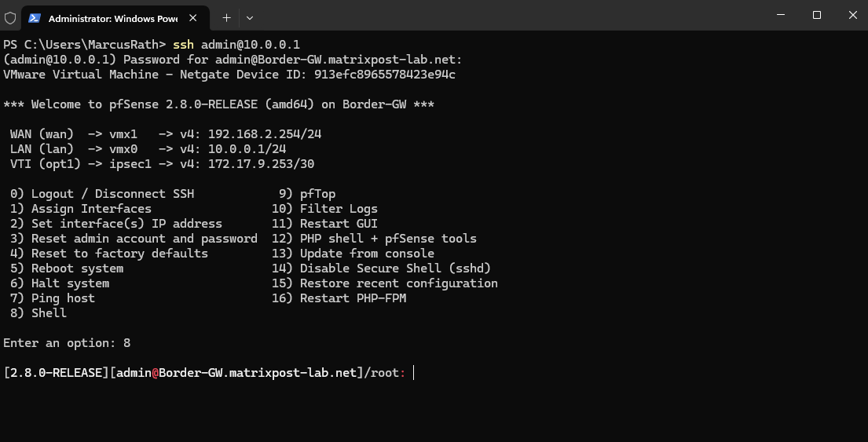
Task: Close the terminal window
Action: (852, 15)
